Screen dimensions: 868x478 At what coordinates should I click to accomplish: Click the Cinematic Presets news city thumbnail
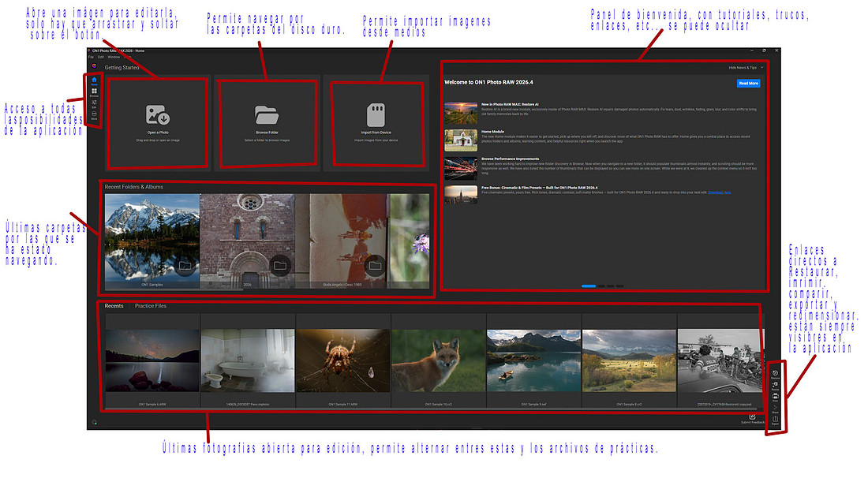point(461,195)
